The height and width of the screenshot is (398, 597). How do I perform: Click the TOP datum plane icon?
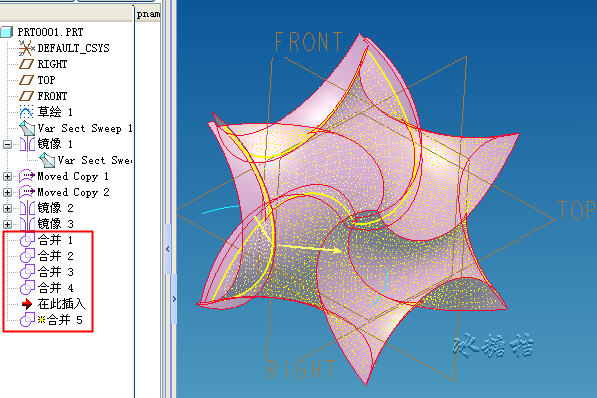tap(27, 80)
